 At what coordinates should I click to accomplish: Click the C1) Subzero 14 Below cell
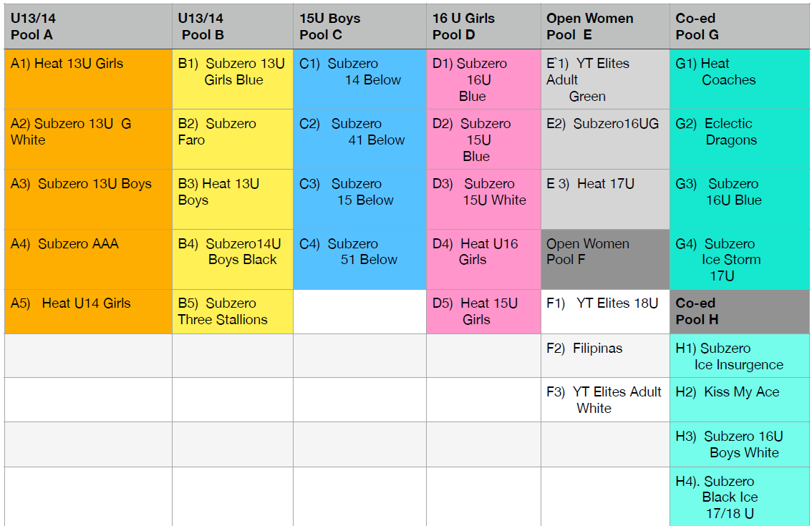click(359, 79)
